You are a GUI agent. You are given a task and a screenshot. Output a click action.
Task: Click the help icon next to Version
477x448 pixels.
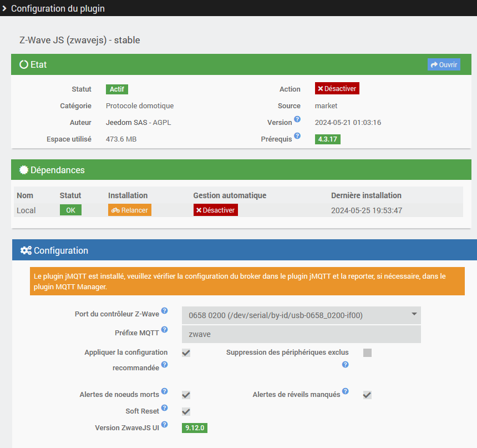point(297,119)
